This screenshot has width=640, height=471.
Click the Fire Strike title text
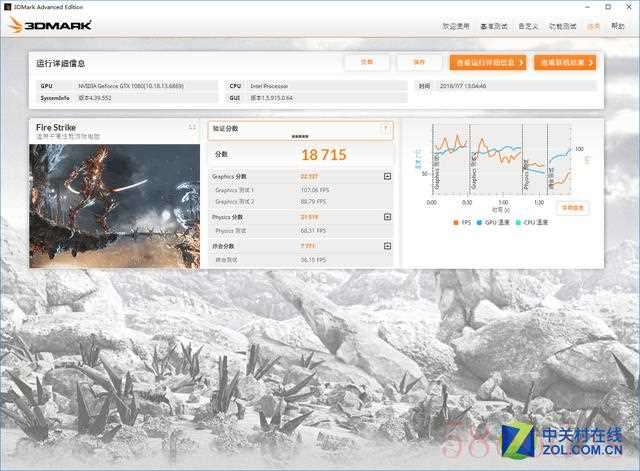click(56, 127)
